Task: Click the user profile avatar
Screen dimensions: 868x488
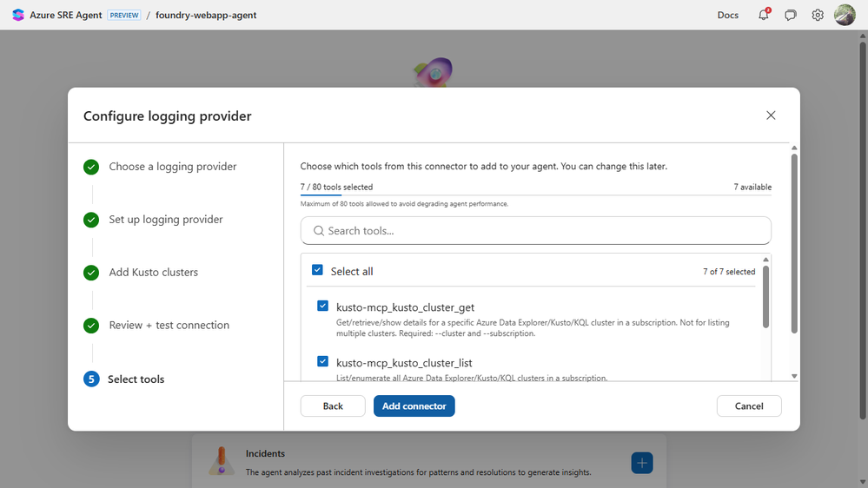Action: click(845, 15)
